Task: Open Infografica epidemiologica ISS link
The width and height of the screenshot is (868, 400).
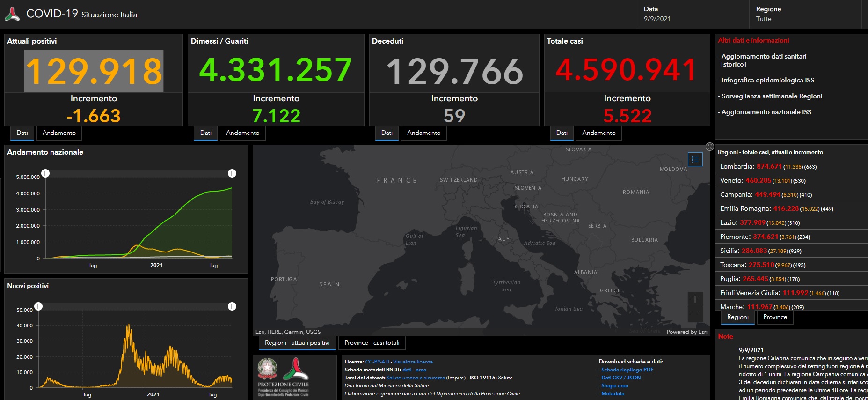Action: click(x=767, y=80)
